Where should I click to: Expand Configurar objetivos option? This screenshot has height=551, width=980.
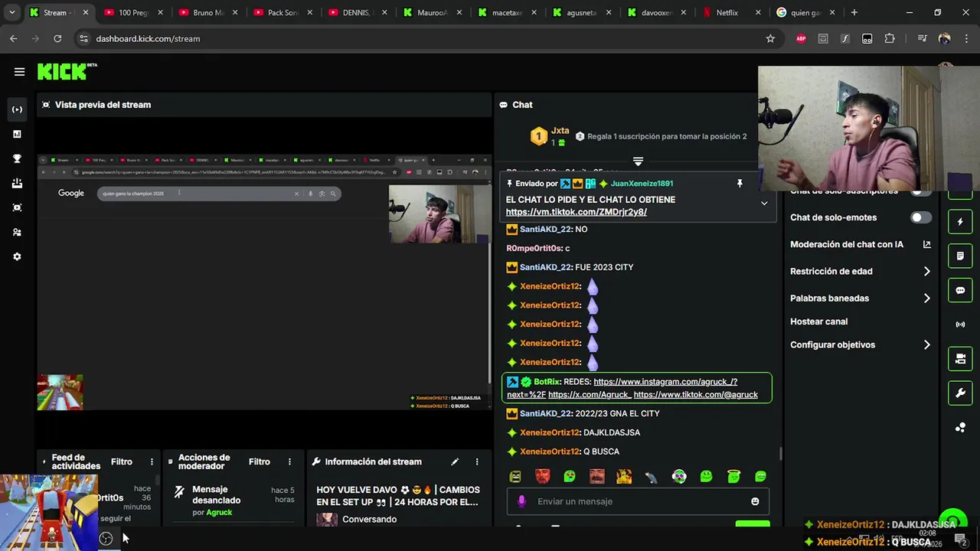(x=926, y=345)
